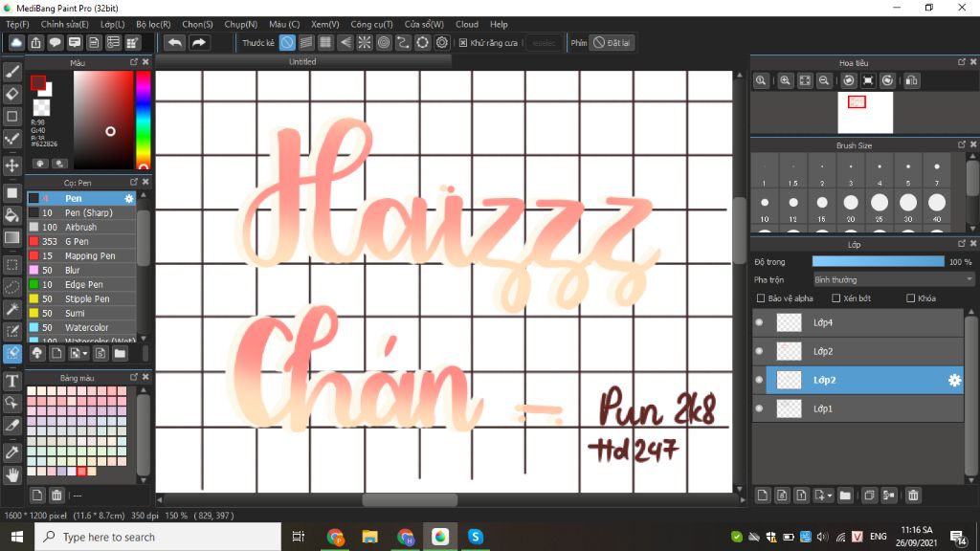Click the share/export icon
Image resolution: width=980 pixels, height=551 pixels.
point(35,42)
